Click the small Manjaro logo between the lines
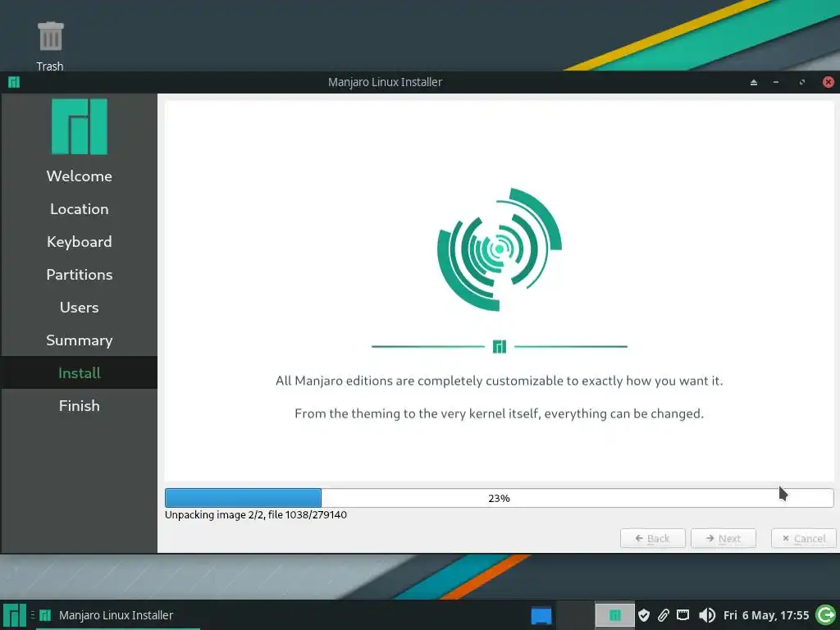The height and width of the screenshot is (630, 840). click(500, 347)
